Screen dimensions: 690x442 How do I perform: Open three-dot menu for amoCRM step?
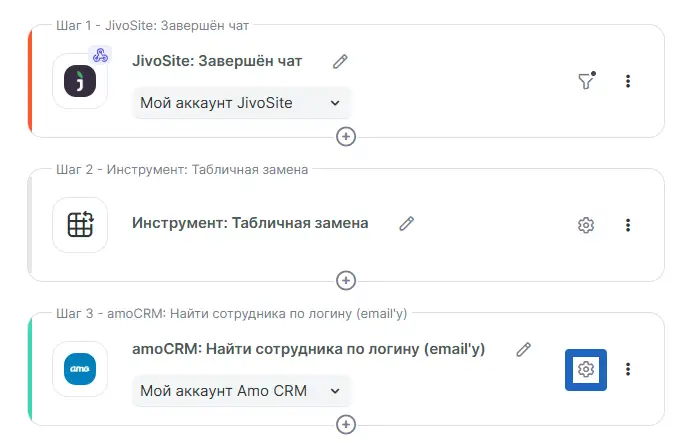pyautogui.click(x=628, y=369)
